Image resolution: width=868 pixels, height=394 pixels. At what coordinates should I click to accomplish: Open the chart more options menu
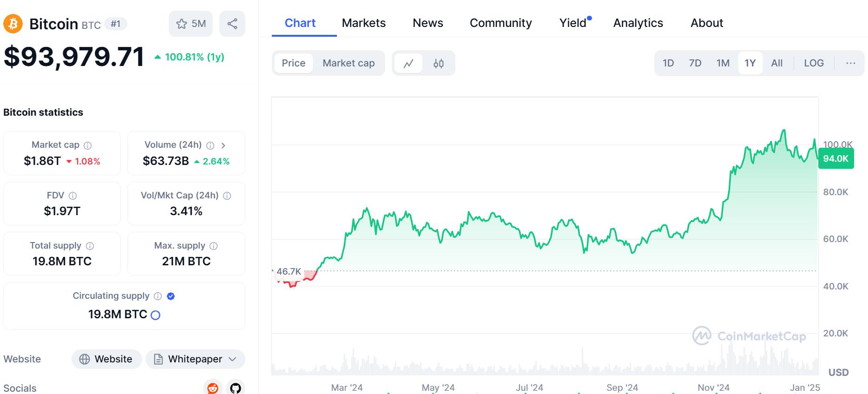click(850, 63)
